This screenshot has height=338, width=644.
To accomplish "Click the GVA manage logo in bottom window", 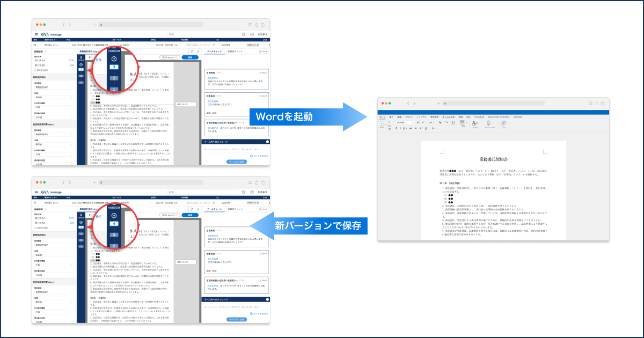I will pos(52,192).
